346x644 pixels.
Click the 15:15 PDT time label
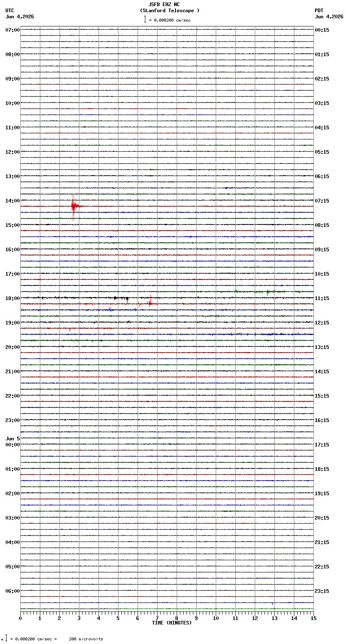(x=322, y=396)
